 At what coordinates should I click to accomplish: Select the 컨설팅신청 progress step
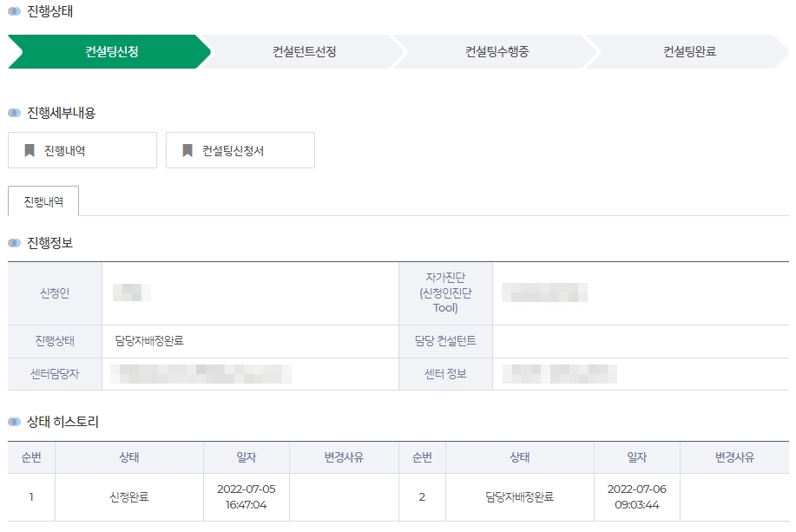tap(109, 51)
